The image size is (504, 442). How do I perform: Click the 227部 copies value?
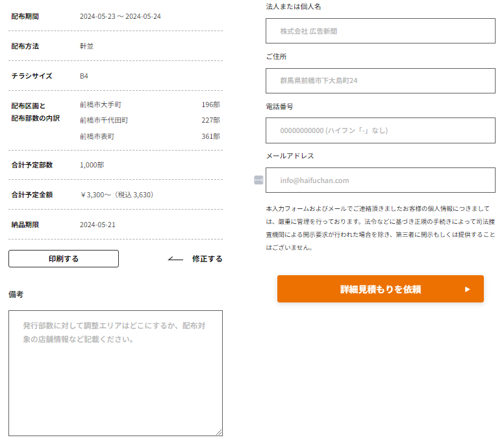210,120
